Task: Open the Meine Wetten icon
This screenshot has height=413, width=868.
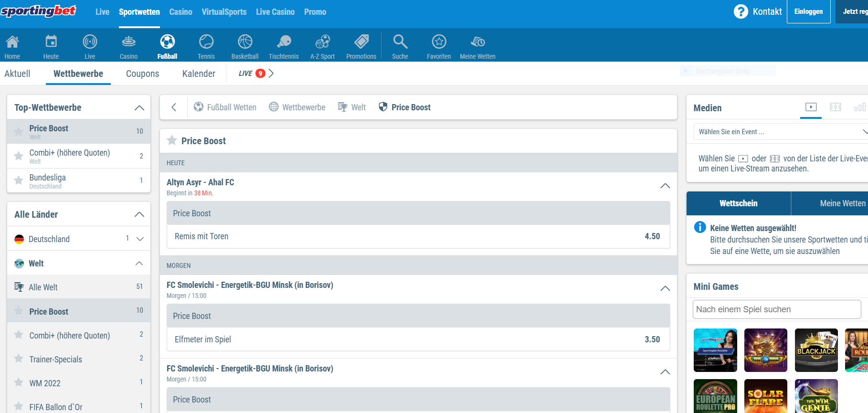Action: [x=478, y=42]
